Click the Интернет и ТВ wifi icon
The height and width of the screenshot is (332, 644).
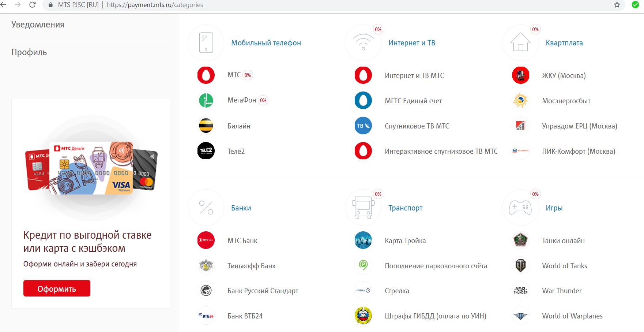[x=363, y=43]
